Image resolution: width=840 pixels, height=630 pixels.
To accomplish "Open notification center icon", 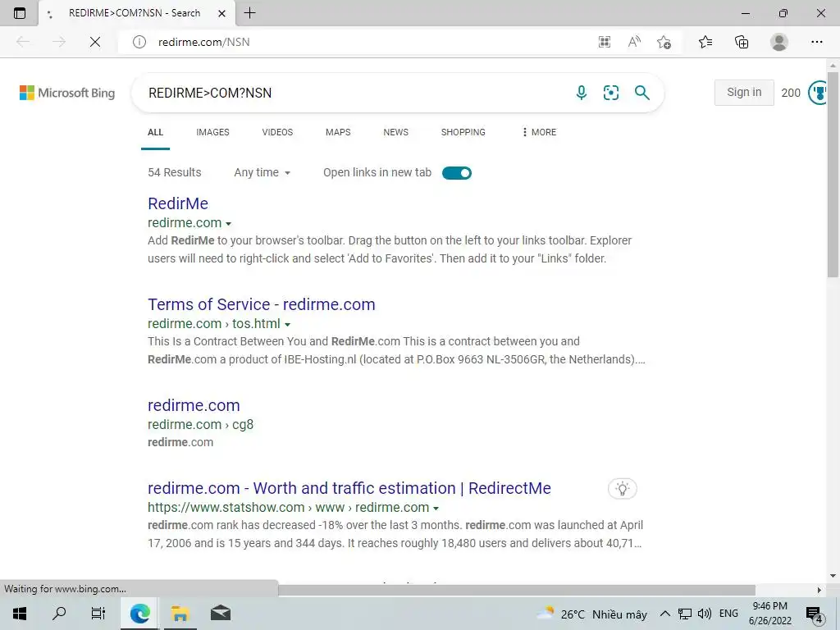I will pos(815,614).
